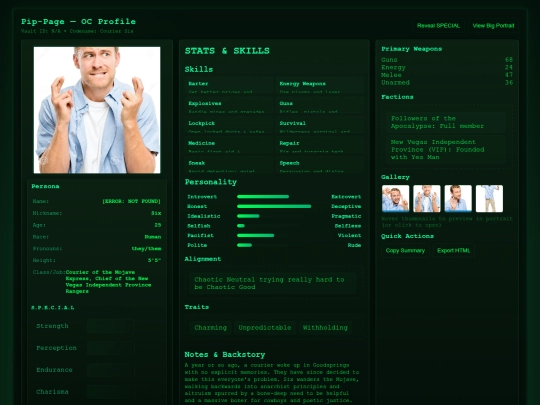Click the Chaotic Neutral alignment text box
Screen dimensions: 540x405
[x=273, y=283]
